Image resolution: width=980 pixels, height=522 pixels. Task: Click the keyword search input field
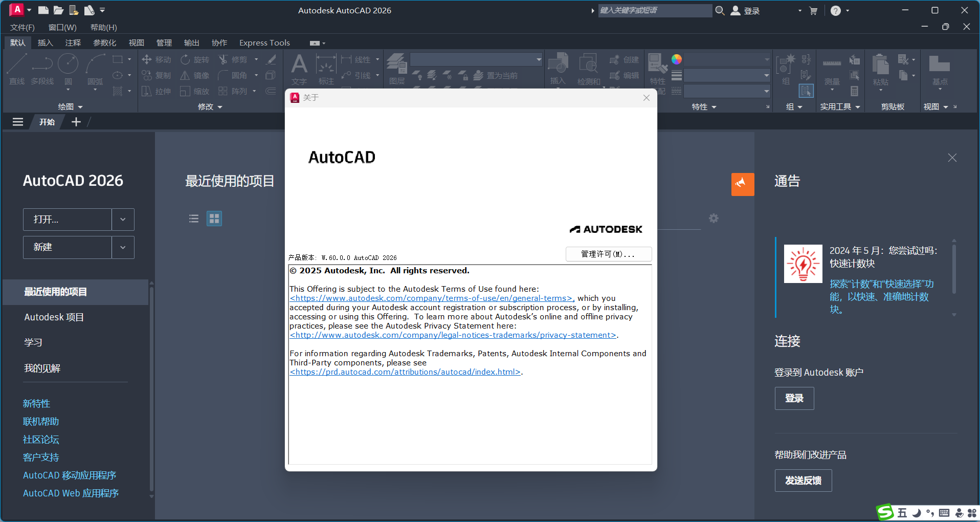pos(654,11)
